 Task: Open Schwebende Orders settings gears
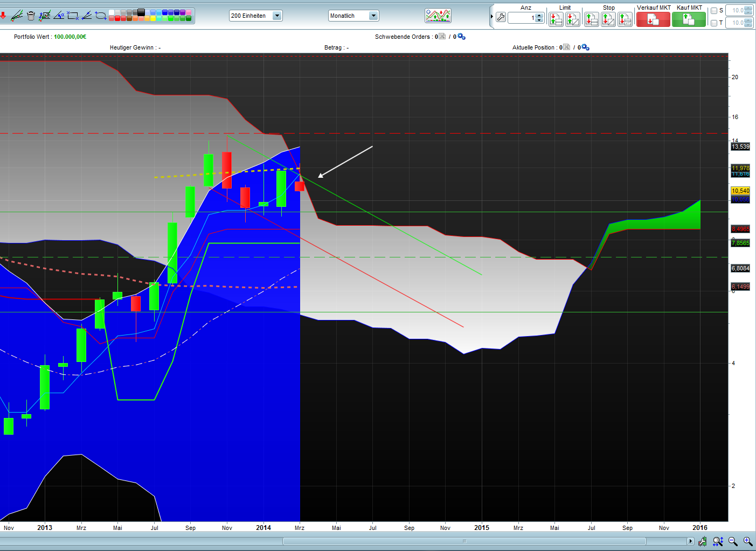pyautogui.click(x=461, y=37)
